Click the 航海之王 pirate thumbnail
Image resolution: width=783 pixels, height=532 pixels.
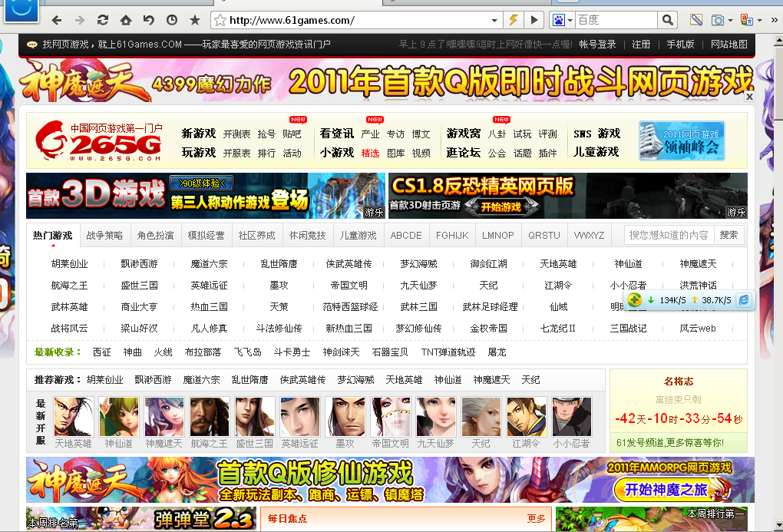point(210,417)
